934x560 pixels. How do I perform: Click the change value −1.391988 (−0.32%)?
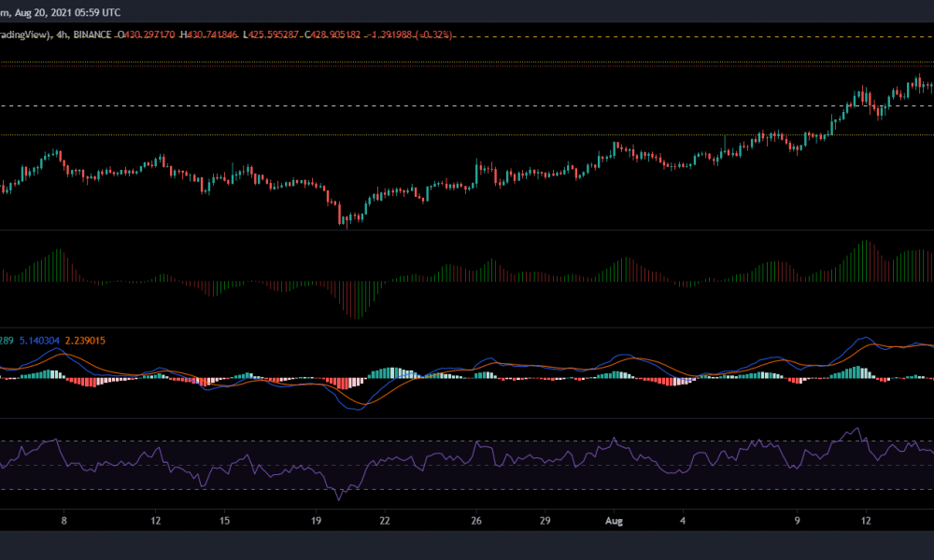click(409, 35)
